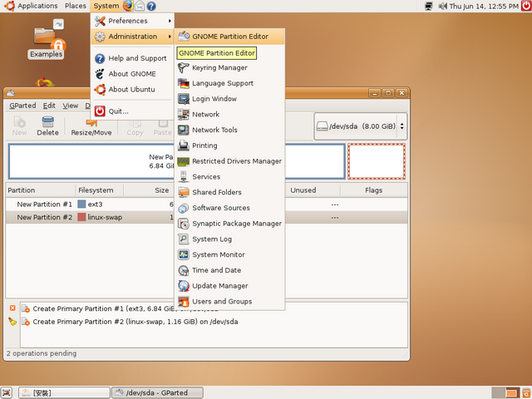Open the /dev/sda device selector dropdown
This screenshot has height=399, width=532.
click(x=360, y=126)
